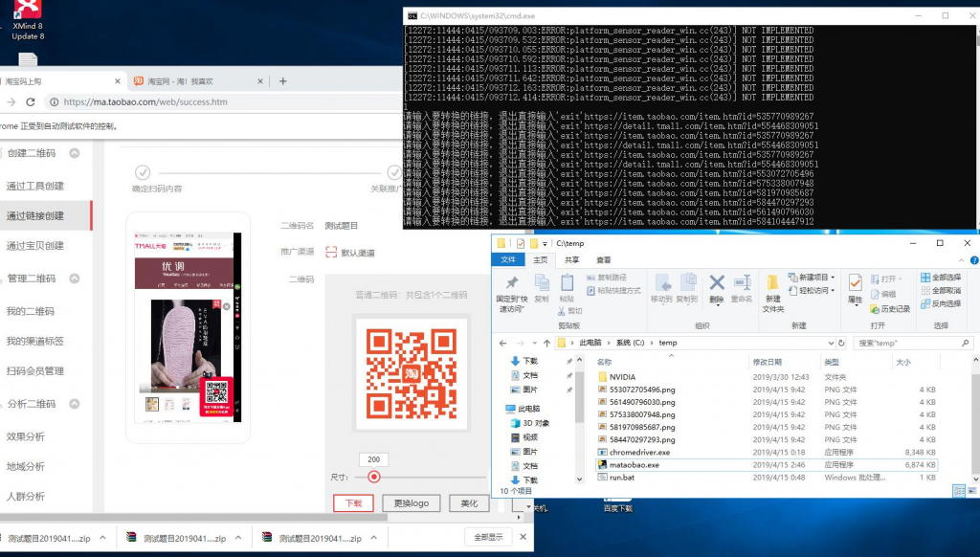
Task: Select file mataobao.exe
Action: 634,464
